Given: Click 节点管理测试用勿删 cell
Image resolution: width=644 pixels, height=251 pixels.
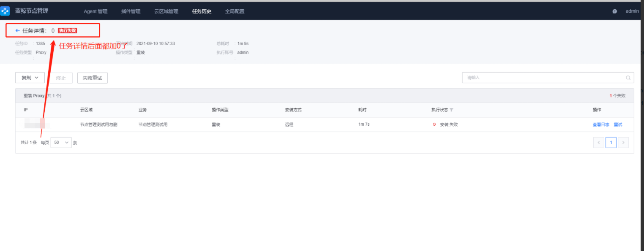Looking at the screenshot, I should pos(98,125).
